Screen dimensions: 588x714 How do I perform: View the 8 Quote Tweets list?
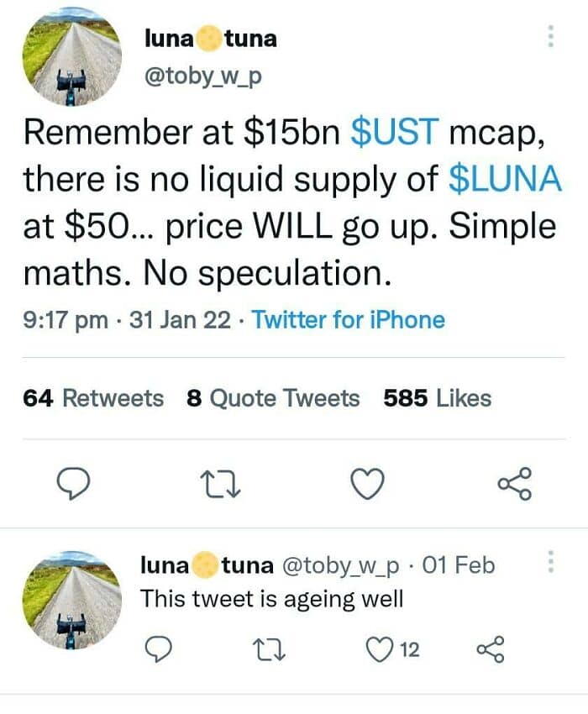click(273, 398)
